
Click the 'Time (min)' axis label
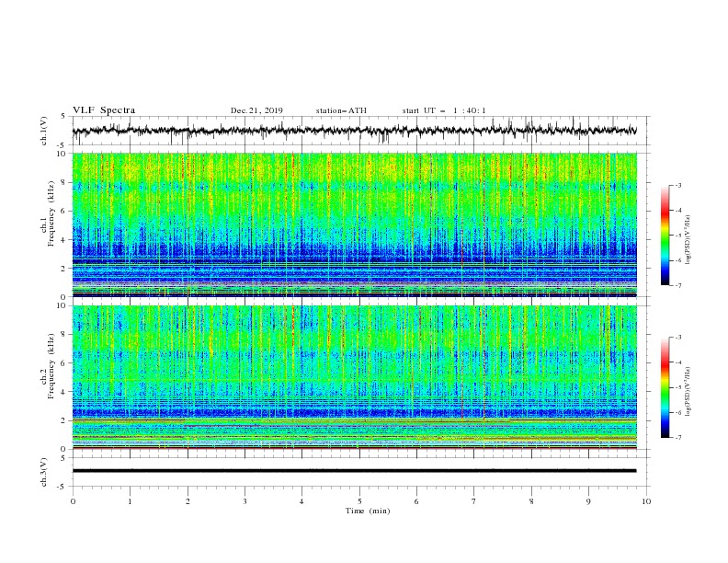(368, 511)
